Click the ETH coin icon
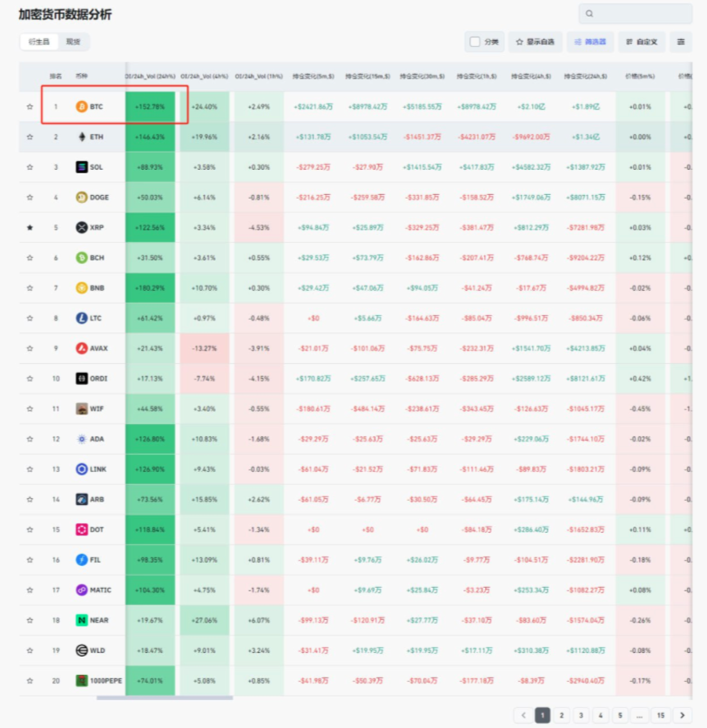707x728 pixels. click(82, 137)
